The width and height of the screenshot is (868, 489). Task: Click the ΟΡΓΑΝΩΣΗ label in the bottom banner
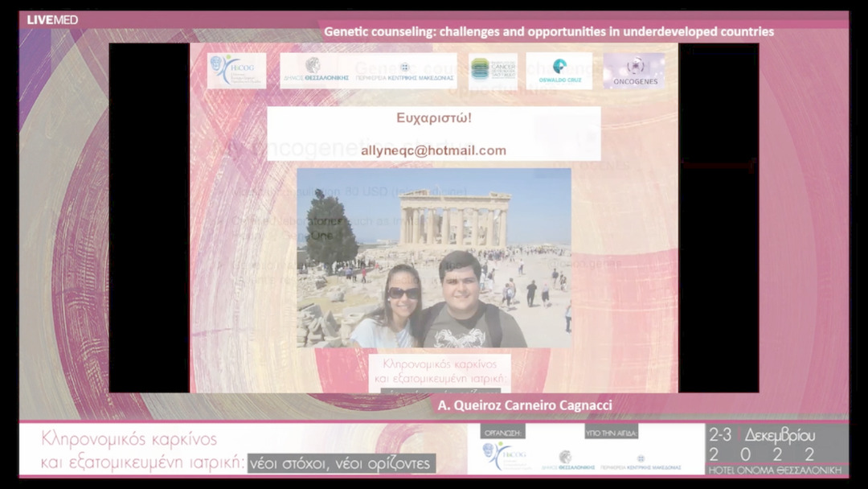502,433
